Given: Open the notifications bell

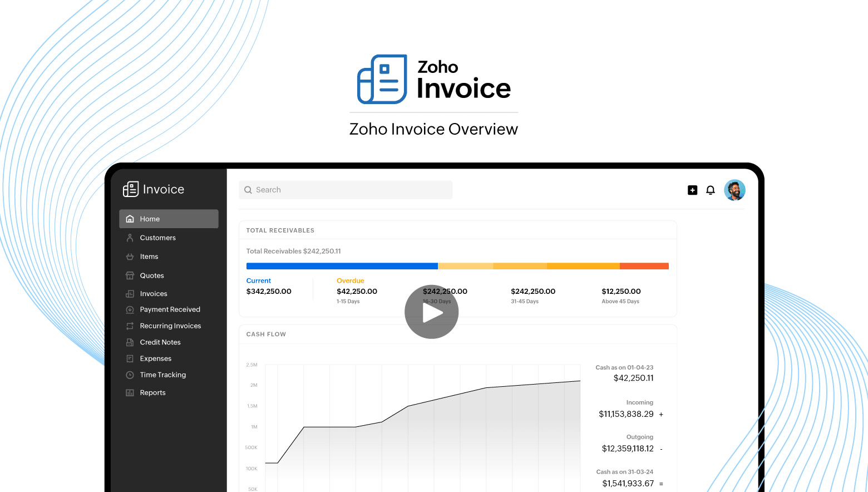Looking at the screenshot, I should click(711, 190).
